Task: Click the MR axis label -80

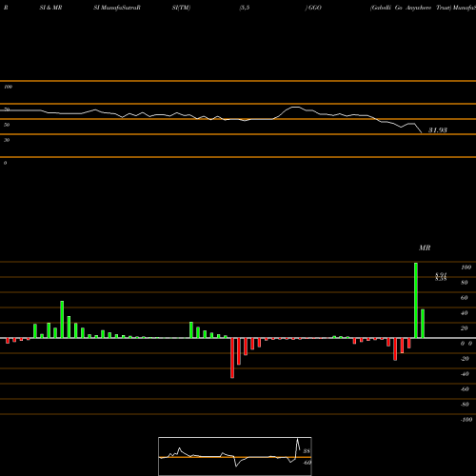Action: coord(465,405)
